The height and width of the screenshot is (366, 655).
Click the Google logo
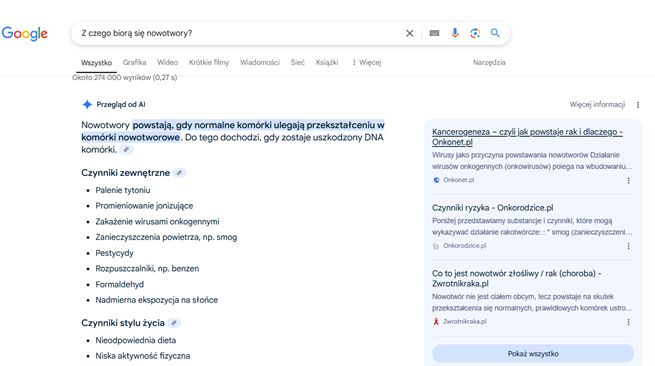25,33
